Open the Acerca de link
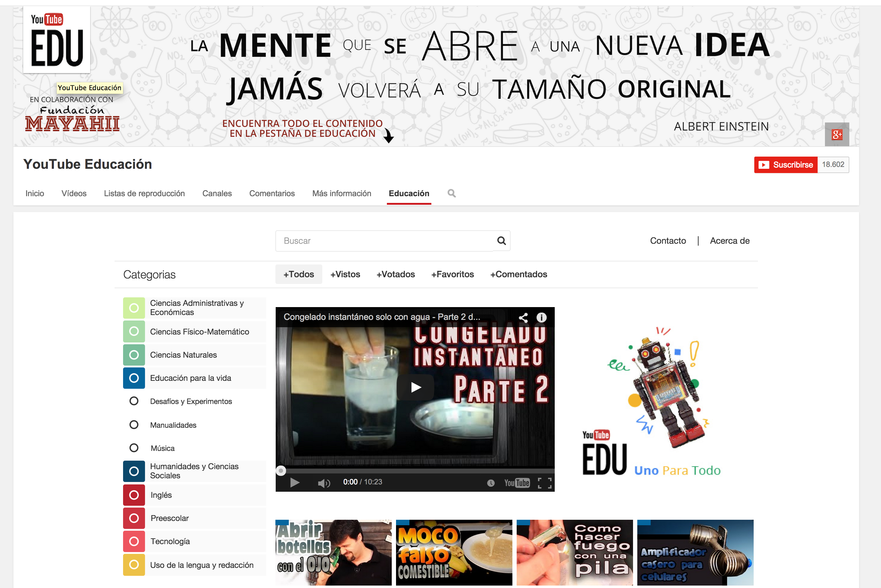 730,241
